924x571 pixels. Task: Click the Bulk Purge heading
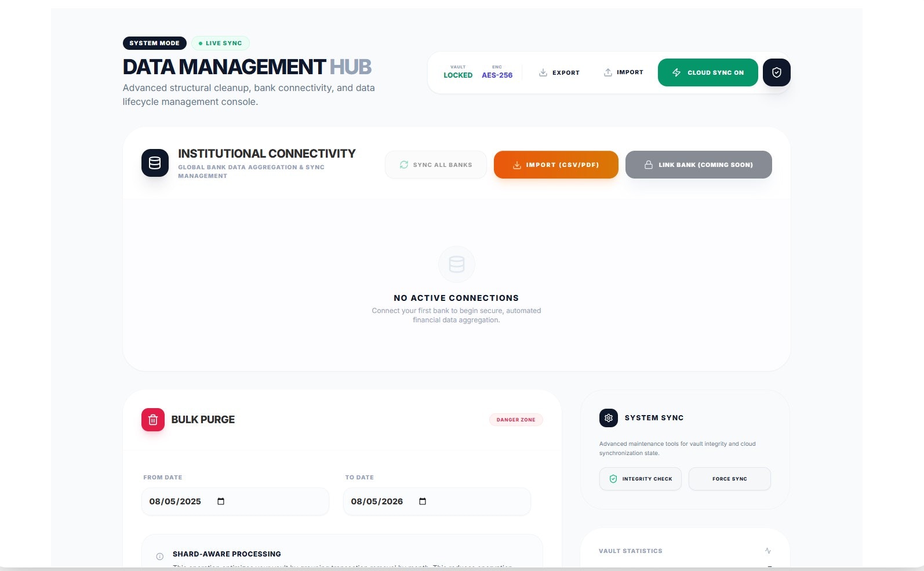pos(203,420)
